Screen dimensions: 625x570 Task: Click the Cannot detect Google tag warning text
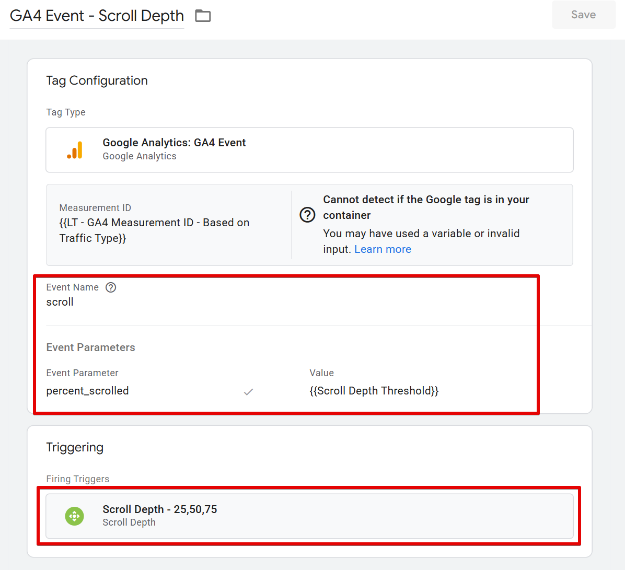(426, 207)
